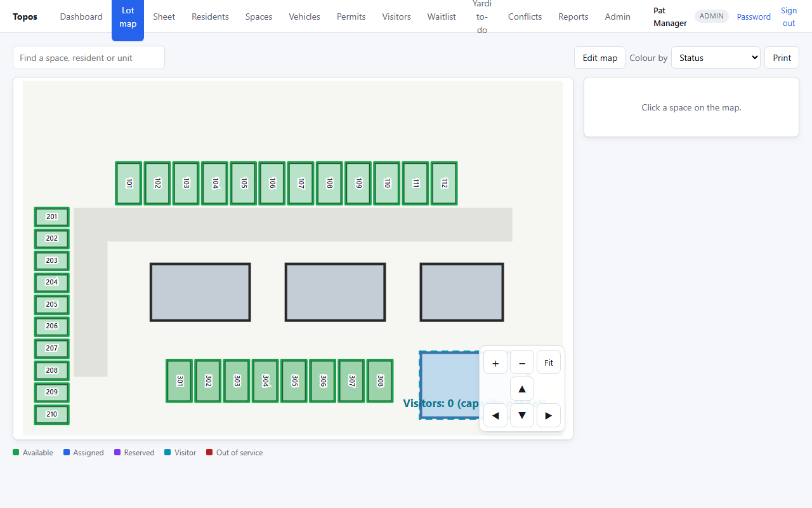View the Conflicts tab

(525, 17)
